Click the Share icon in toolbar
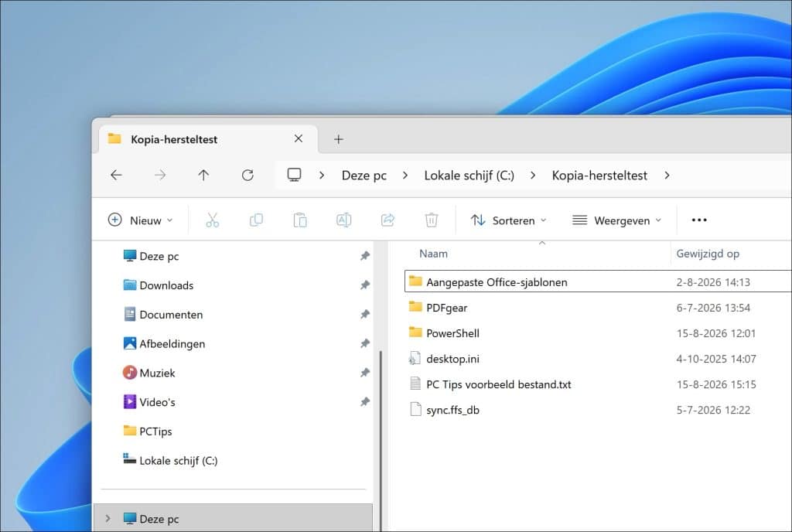This screenshot has width=792, height=532. (387, 220)
